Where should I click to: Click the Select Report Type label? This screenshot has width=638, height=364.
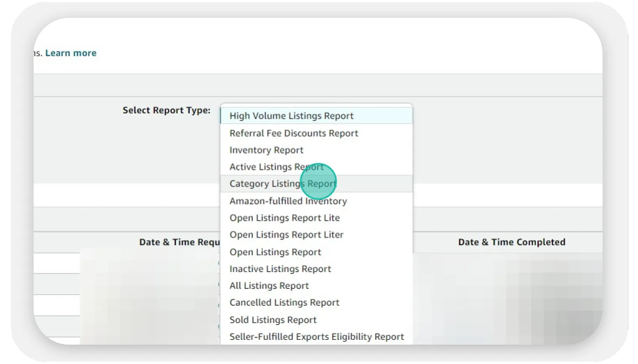tap(166, 110)
